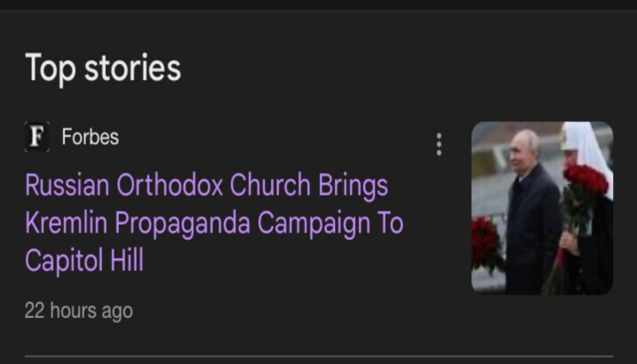Click the 22 hours ago timestamp
637x364 pixels.
[x=78, y=311]
